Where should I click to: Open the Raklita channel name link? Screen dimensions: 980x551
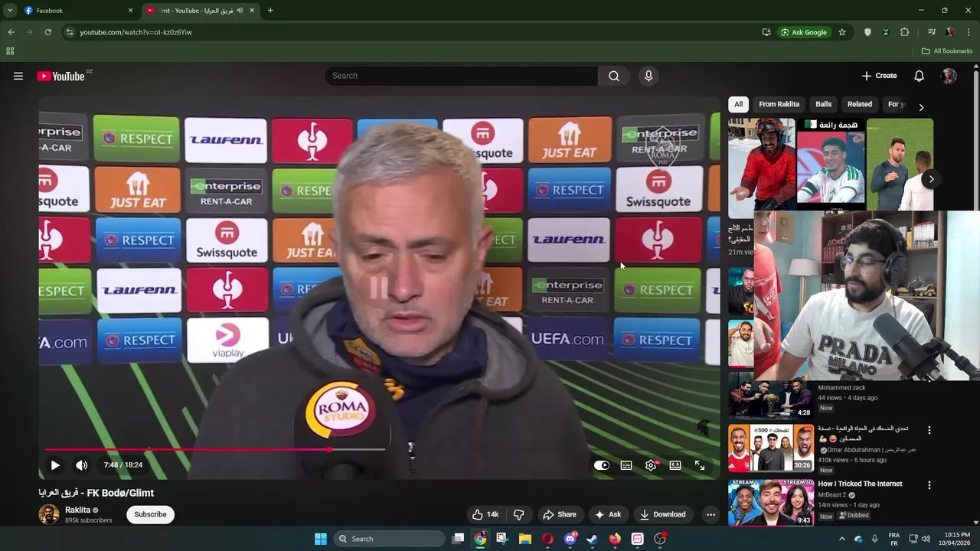pyautogui.click(x=77, y=510)
